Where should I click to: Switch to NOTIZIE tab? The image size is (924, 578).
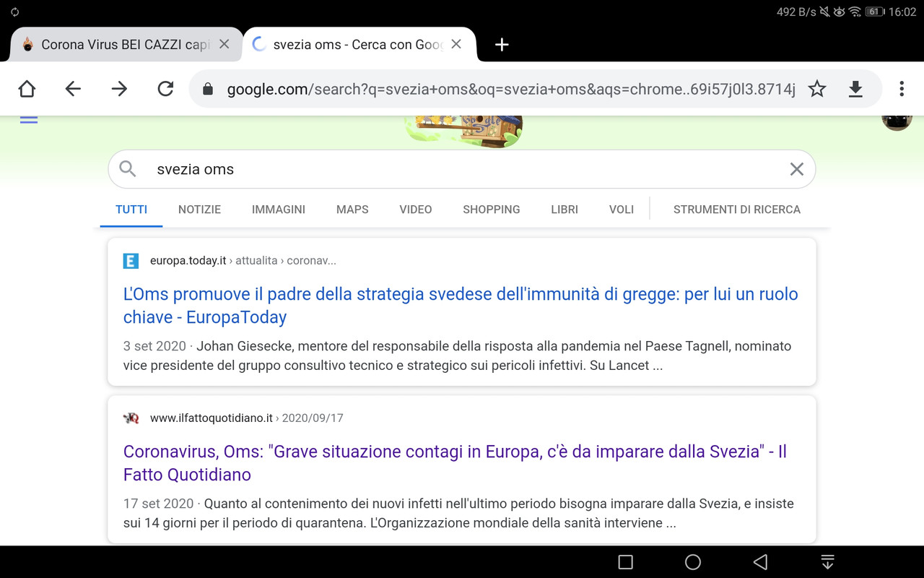click(x=199, y=210)
